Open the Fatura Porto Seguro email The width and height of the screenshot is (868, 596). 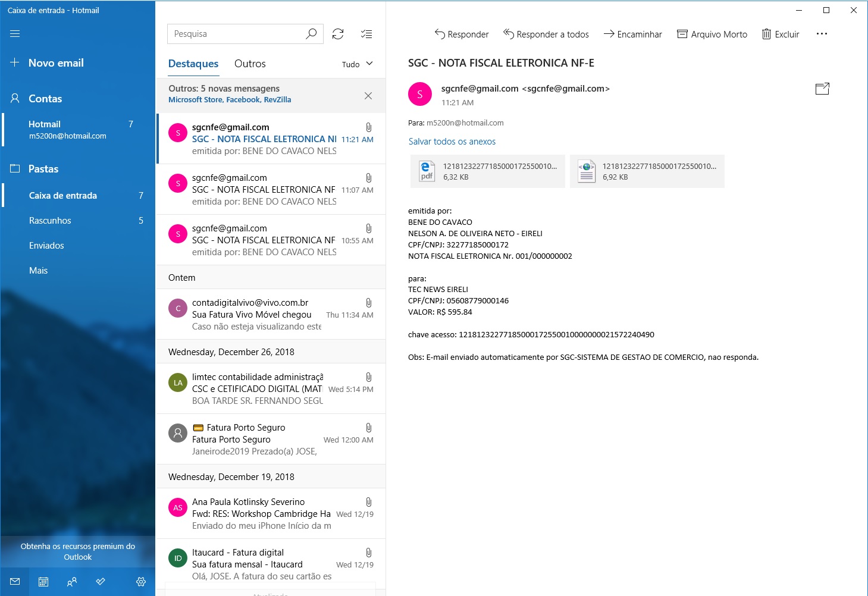(271, 439)
